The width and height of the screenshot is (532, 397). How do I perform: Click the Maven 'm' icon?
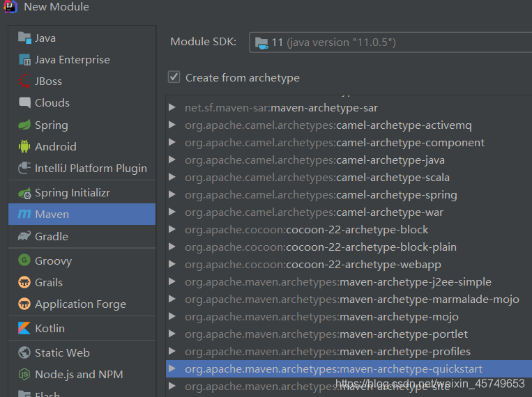24,214
